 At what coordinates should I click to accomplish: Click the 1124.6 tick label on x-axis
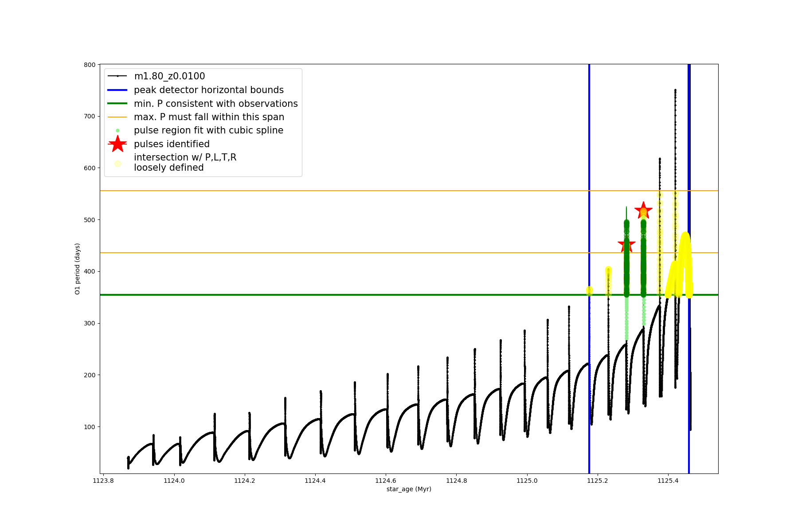386,481
